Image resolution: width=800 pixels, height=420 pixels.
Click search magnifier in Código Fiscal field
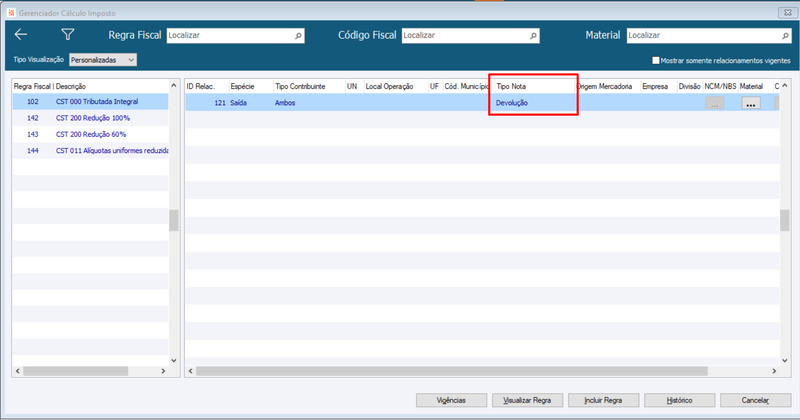coord(533,36)
